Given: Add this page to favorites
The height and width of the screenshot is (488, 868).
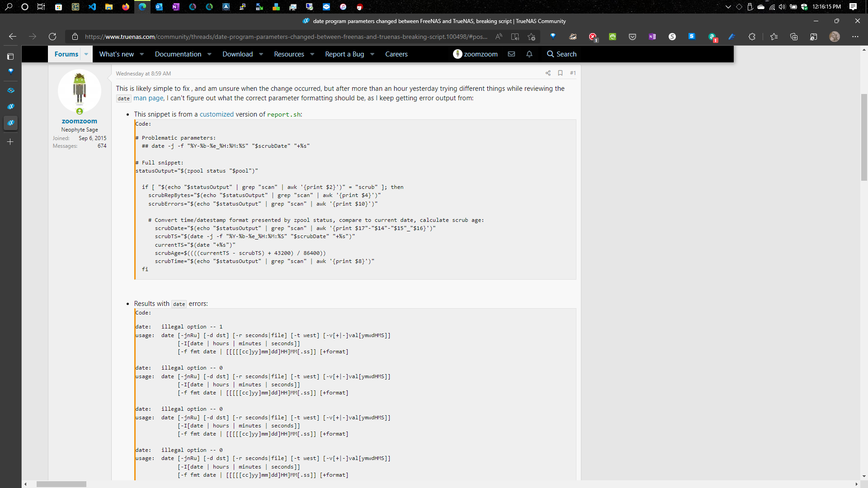Looking at the screenshot, I should point(531,37).
